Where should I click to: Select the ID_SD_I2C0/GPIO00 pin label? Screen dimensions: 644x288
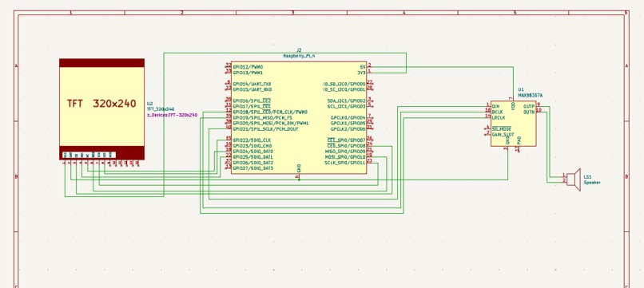[344, 84]
